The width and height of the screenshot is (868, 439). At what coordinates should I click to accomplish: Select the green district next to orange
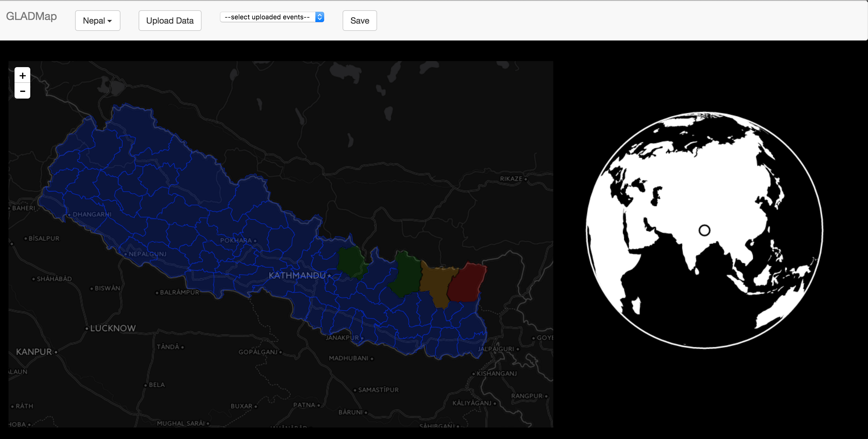407,275
